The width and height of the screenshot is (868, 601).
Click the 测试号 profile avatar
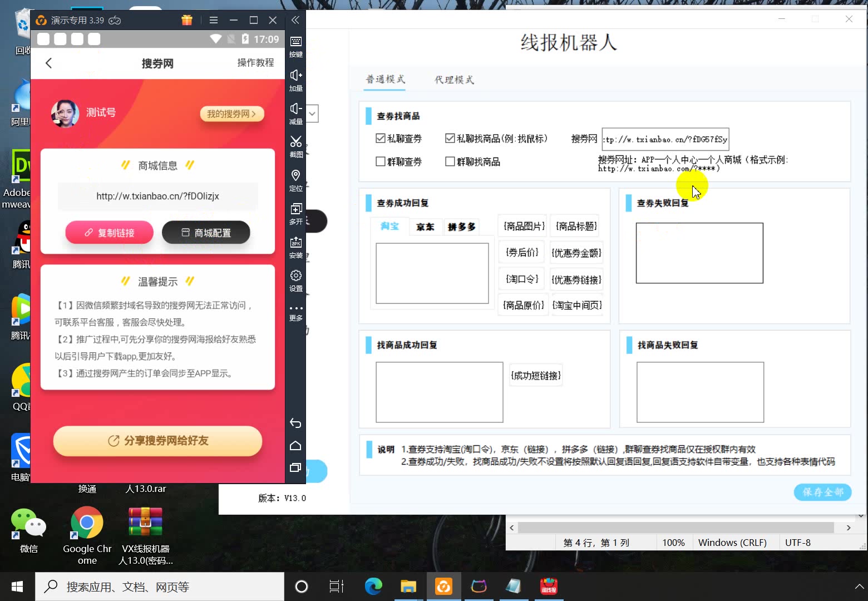(x=65, y=113)
